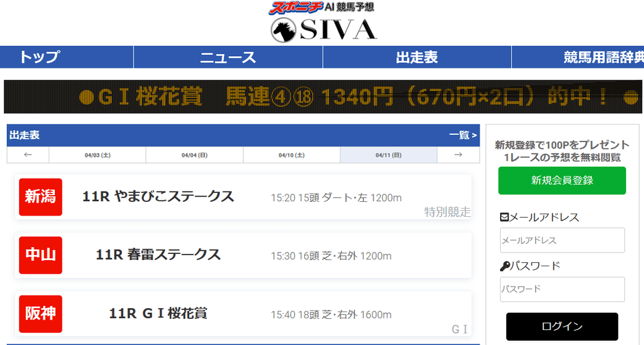644x345 pixels.
Task: Go to previous dates with left arrow
Action: click(x=28, y=155)
